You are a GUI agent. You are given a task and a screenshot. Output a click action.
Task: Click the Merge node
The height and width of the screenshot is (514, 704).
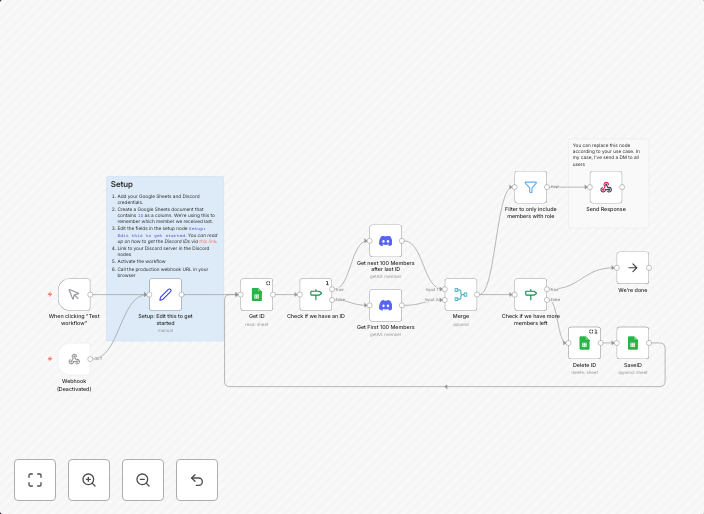(x=460, y=294)
